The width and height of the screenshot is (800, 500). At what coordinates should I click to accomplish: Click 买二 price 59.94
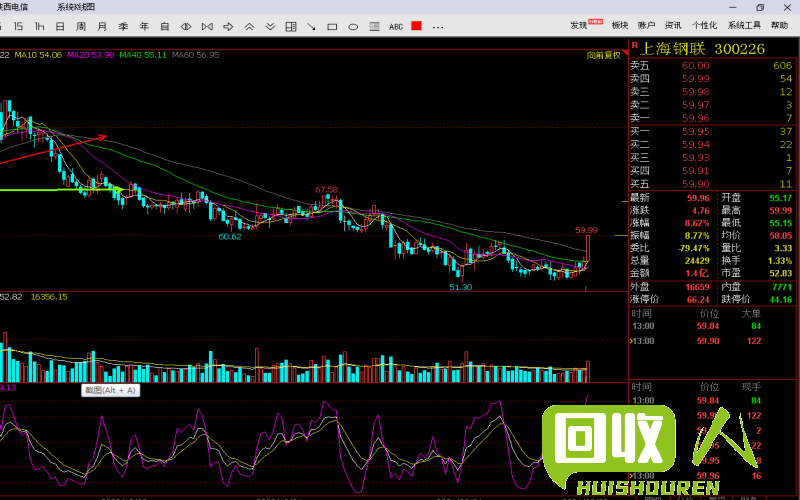[695, 145]
